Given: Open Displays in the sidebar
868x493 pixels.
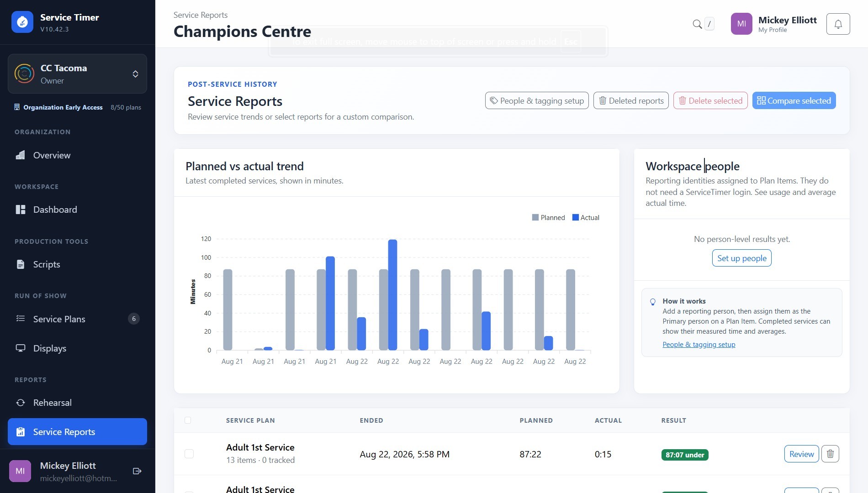Looking at the screenshot, I should click(x=77, y=348).
